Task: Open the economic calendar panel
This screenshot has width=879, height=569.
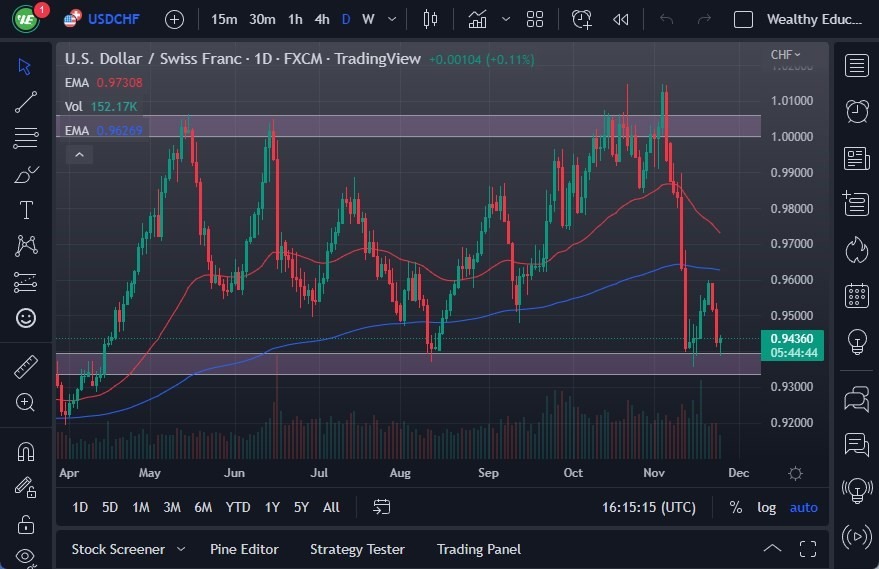Action: pos(857,295)
